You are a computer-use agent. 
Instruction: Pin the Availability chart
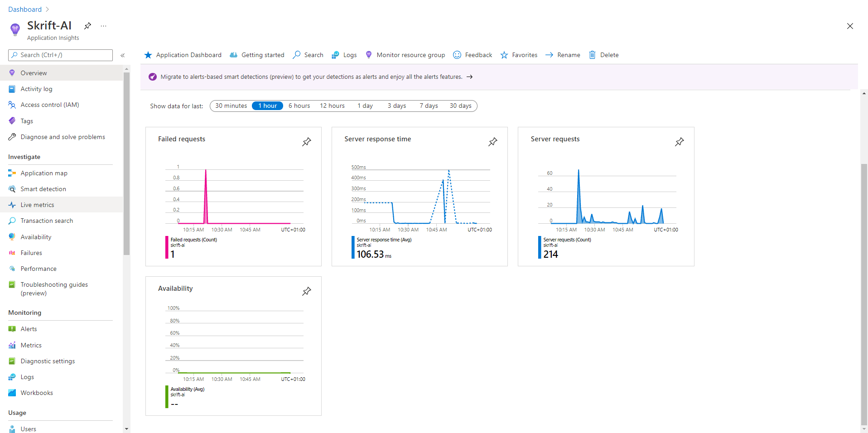[307, 291]
